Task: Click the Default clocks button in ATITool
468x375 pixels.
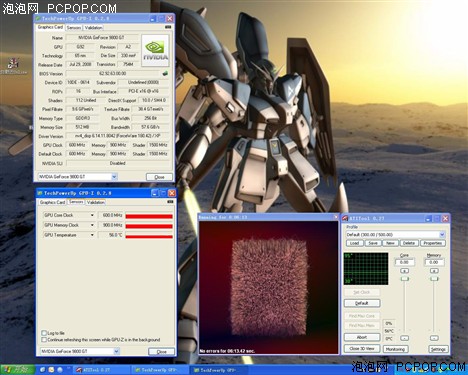Action: [x=362, y=303]
